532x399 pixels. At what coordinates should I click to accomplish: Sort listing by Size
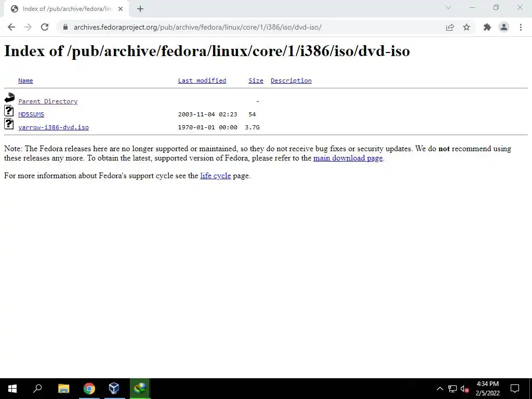256,81
